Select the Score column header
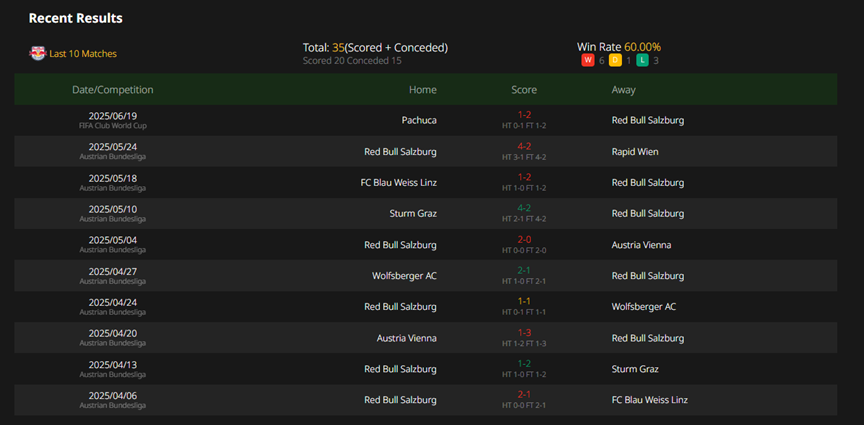This screenshot has height=425, width=864. [x=523, y=90]
